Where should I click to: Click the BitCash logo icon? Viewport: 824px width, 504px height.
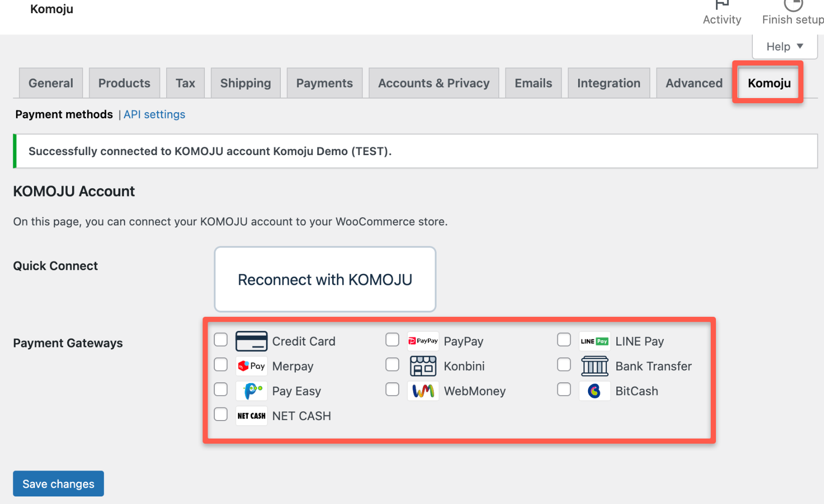tap(594, 391)
